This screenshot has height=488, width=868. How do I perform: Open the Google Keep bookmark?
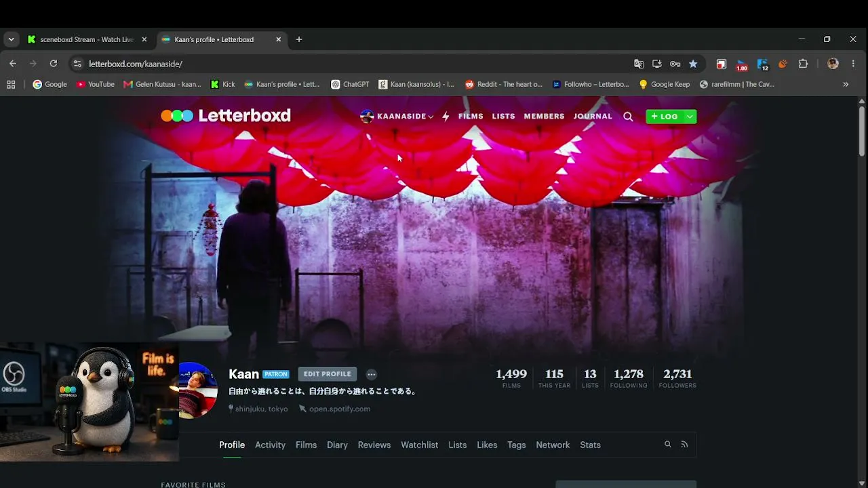click(665, 85)
